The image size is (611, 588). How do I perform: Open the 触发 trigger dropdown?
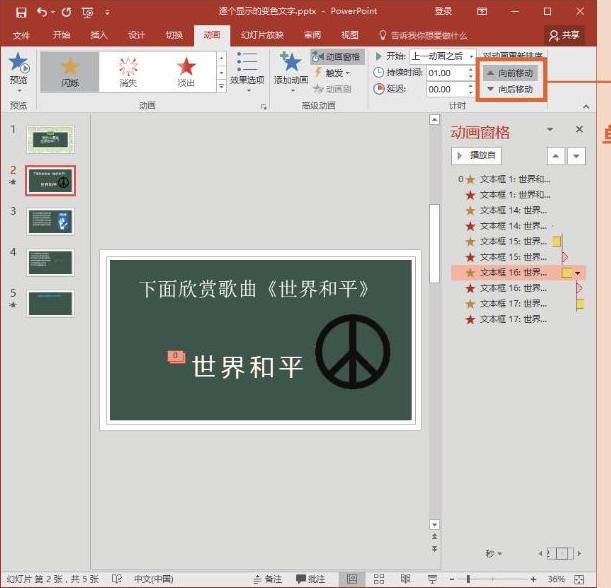click(333, 73)
